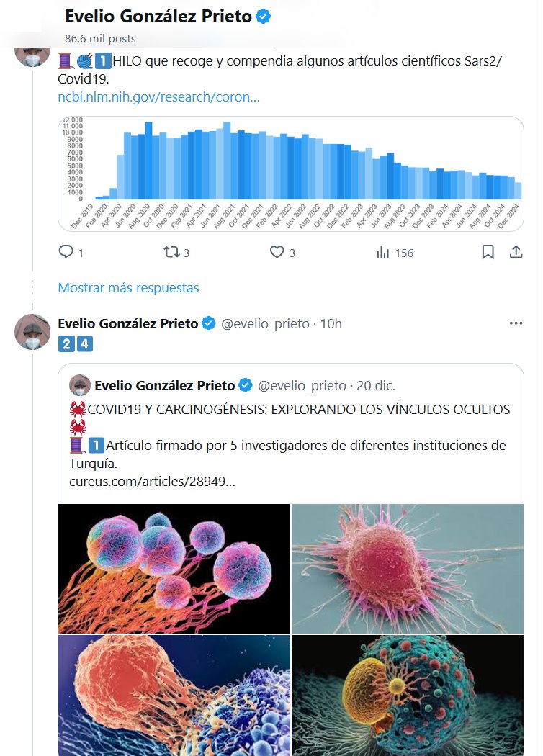Expand thread with Mostrar más respuestas
The image size is (543, 756).
point(128,287)
